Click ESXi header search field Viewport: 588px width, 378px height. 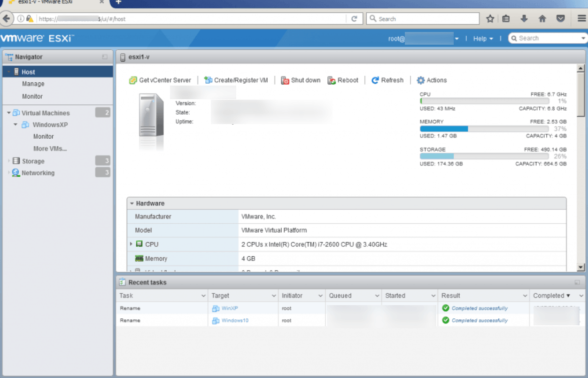point(548,38)
